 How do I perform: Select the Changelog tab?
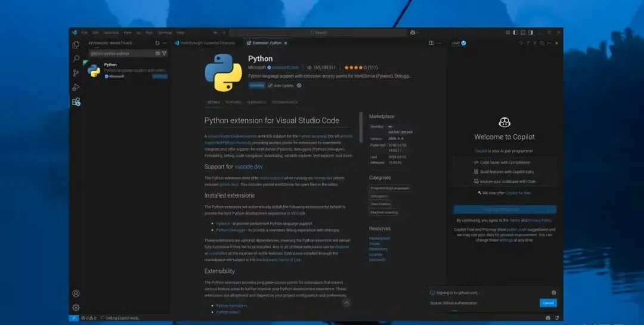point(256,103)
